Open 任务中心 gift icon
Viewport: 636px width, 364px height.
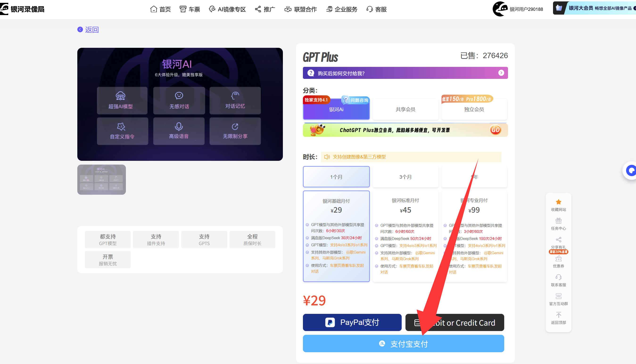pyautogui.click(x=558, y=221)
